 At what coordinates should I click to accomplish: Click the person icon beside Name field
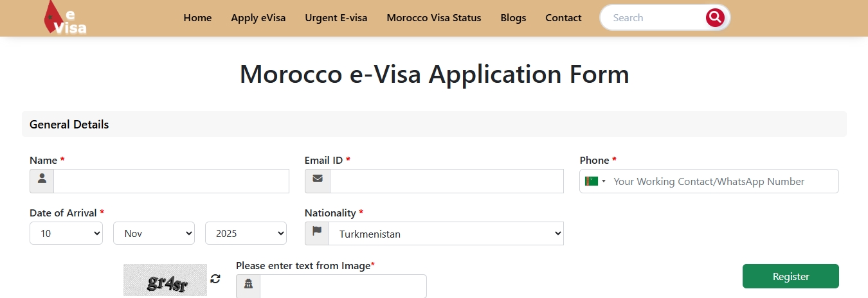[x=42, y=181]
